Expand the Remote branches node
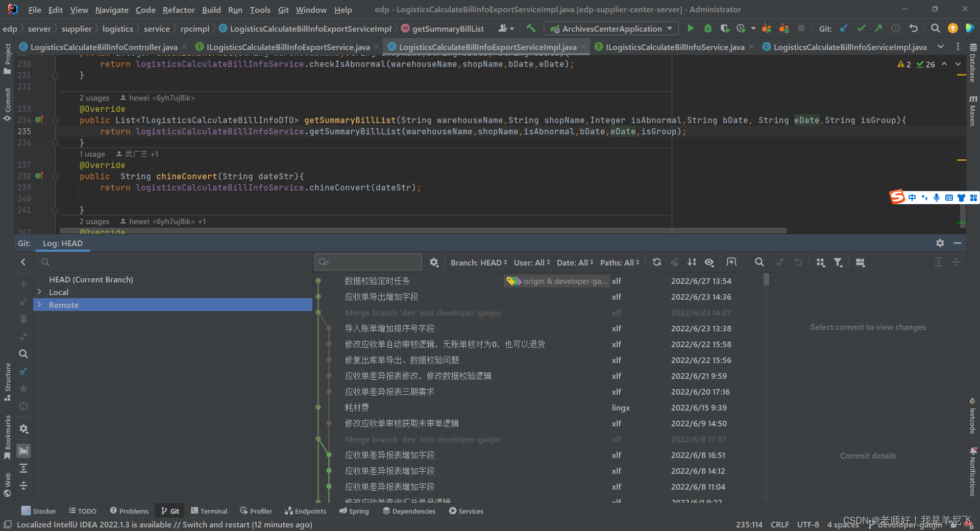980x531 pixels. (39, 304)
